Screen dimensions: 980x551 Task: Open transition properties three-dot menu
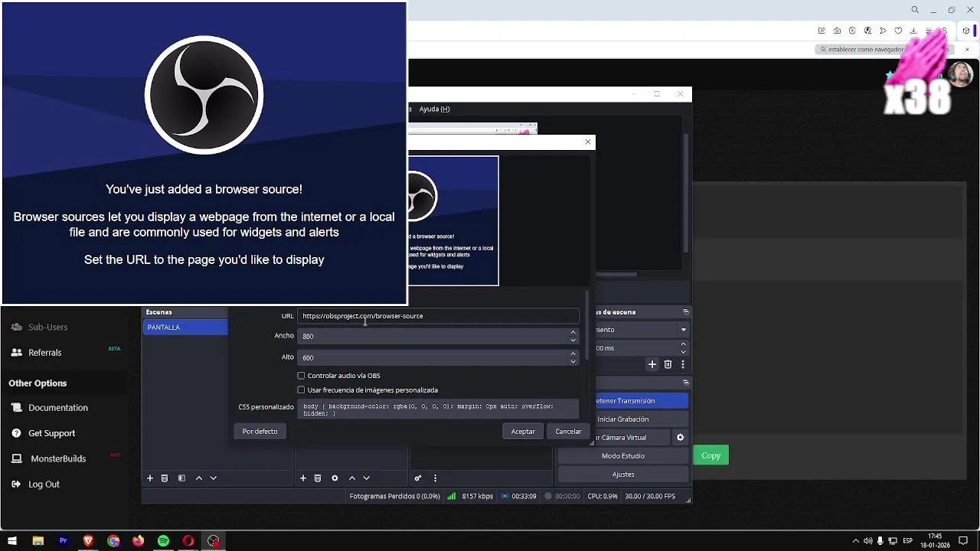(683, 365)
